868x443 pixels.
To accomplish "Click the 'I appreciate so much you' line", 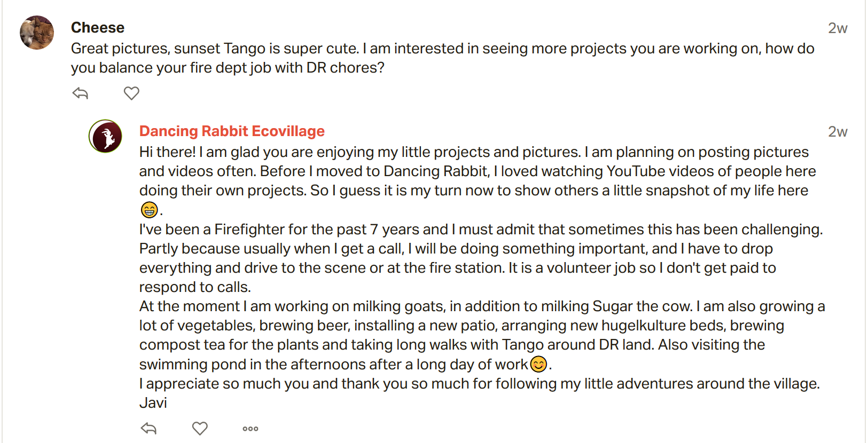I will click(479, 384).
